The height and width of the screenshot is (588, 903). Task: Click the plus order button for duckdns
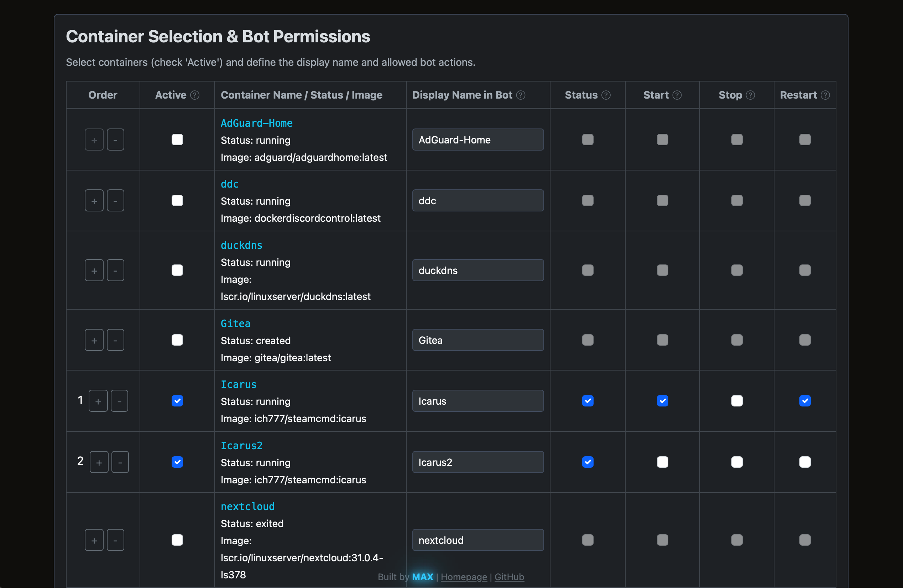pos(94,270)
